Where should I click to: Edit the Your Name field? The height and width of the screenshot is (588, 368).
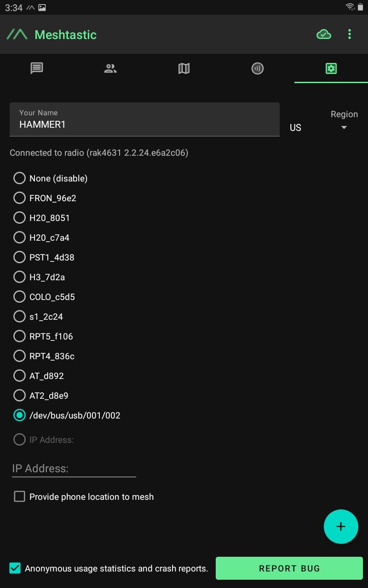(x=144, y=124)
